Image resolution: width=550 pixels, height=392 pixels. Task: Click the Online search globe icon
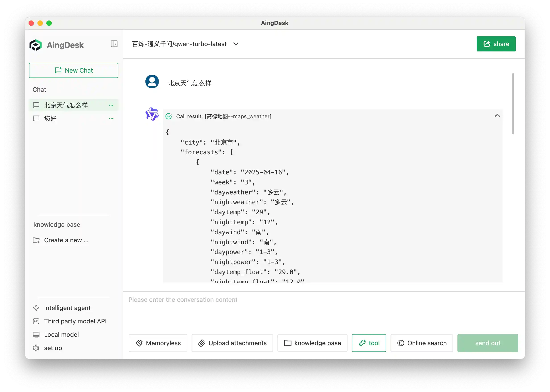pyautogui.click(x=400, y=343)
